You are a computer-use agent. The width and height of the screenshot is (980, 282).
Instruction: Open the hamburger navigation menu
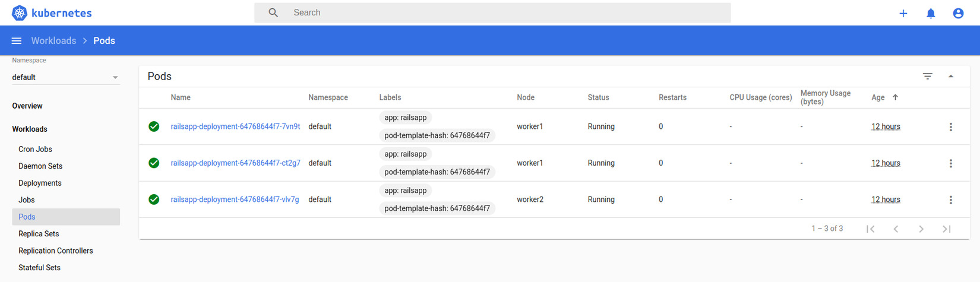[x=17, y=41]
